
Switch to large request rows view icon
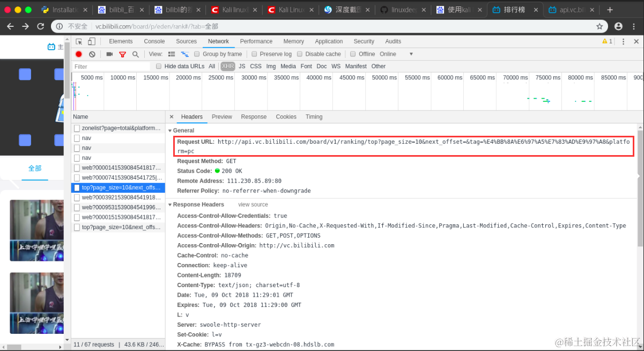(172, 54)
